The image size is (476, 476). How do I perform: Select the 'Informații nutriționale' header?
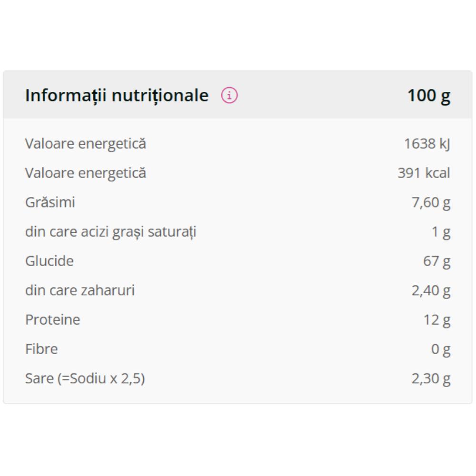point(117,95)
